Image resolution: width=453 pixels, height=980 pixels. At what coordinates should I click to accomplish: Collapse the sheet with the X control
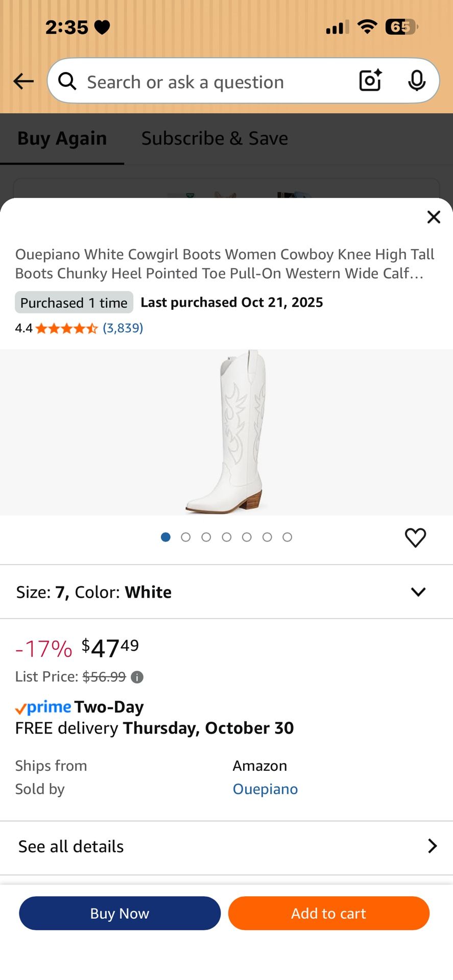pos(434,217)
